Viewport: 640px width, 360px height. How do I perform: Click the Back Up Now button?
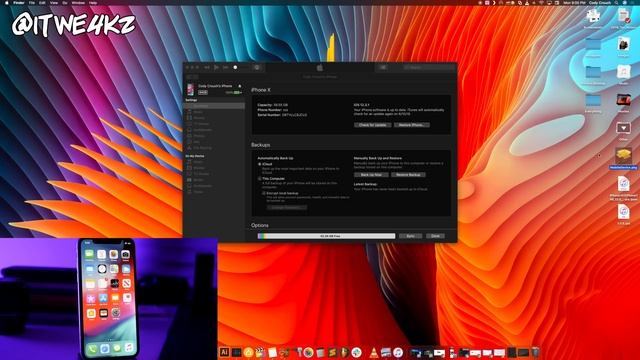click(371, 175)
